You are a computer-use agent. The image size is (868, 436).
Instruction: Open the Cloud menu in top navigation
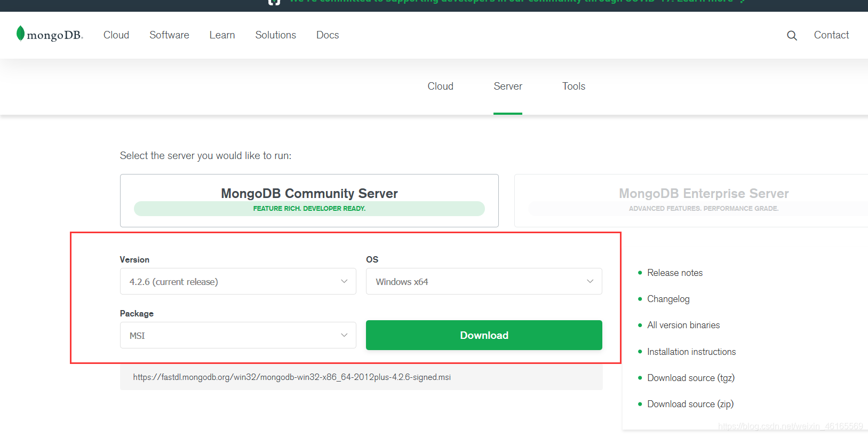[x=116, y=35]
